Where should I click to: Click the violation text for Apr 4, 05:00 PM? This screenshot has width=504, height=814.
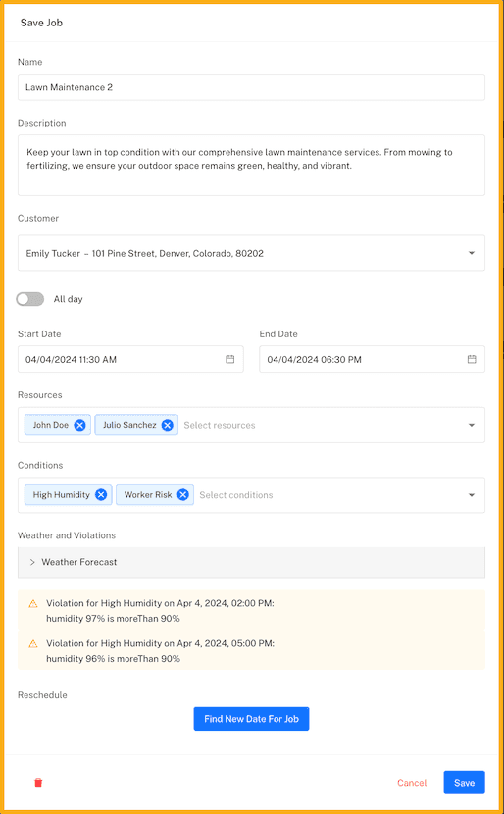tap(160, 651)
